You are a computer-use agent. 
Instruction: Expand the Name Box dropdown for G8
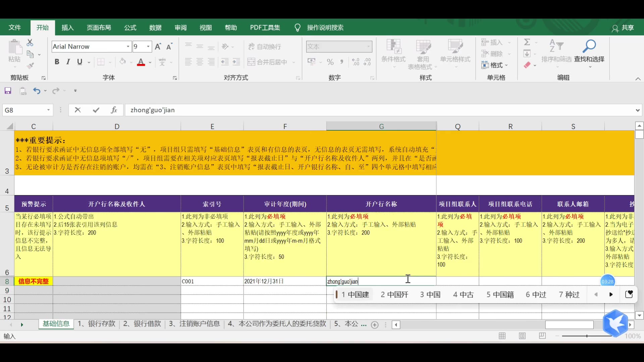point(48,110)
